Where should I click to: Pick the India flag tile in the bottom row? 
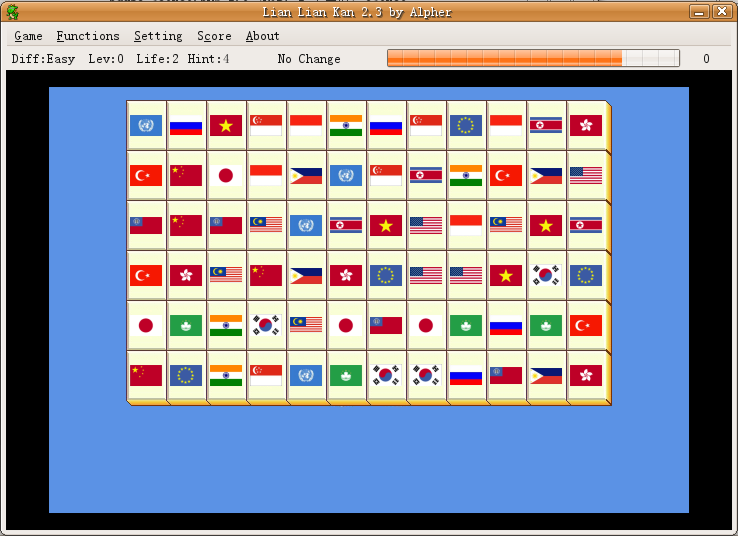226,376
